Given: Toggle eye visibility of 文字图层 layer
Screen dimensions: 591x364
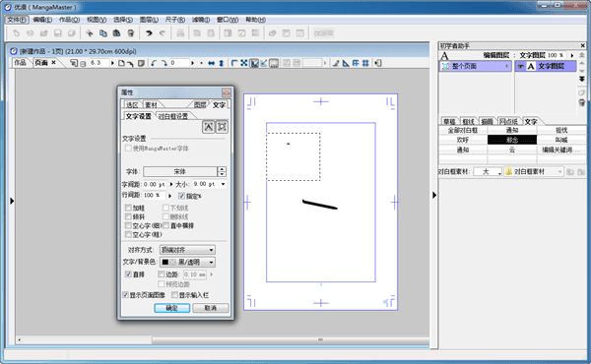Looking at the screenshot, I should point(521,66).
